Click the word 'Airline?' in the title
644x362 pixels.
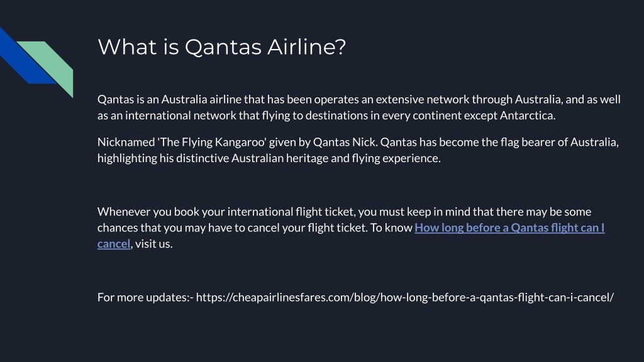pos(306,47)
